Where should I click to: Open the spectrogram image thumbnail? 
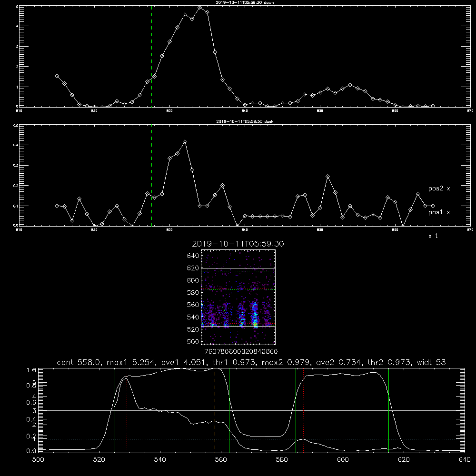pyautogui.click(x=238, y=297)
